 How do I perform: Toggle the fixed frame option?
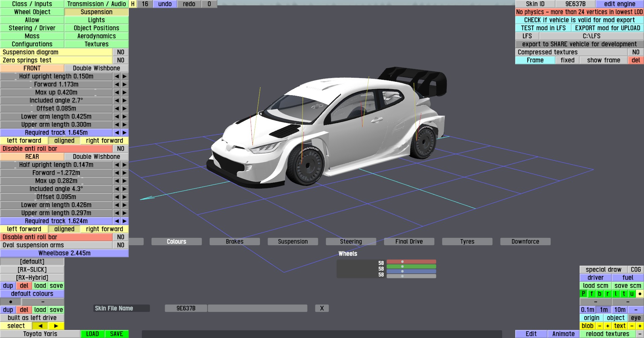click(568, 60)
